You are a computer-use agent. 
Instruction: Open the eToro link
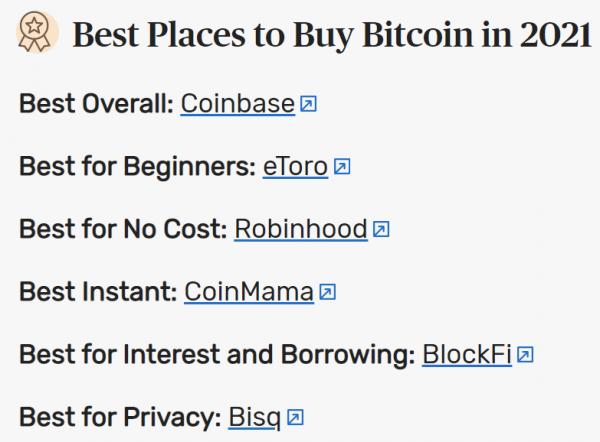[295, 167]
